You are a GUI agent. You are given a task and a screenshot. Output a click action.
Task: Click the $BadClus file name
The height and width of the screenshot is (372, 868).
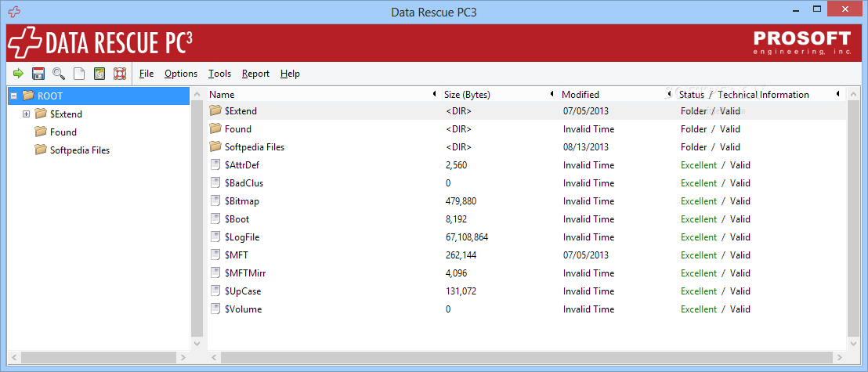click(x=244, y=183)
